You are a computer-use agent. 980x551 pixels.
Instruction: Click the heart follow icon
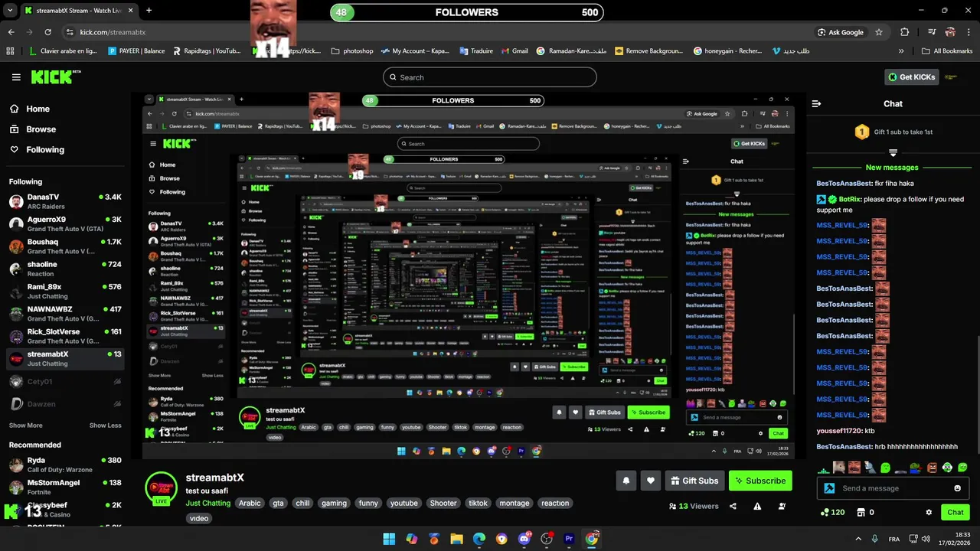pyautogui.click(x=651, y=481)
